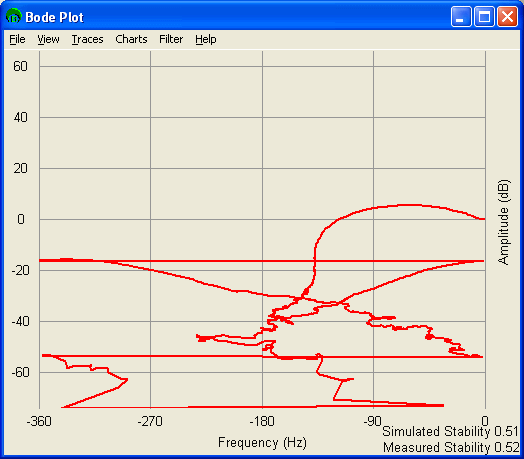Open the Traces menu
This screenshot has width=524, height=459.
(x=87, y=39)
